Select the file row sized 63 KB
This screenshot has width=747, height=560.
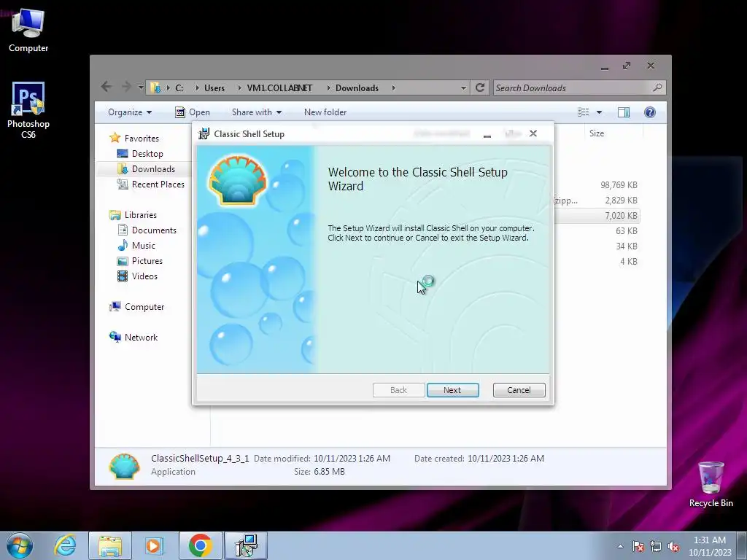coord(597,231)
